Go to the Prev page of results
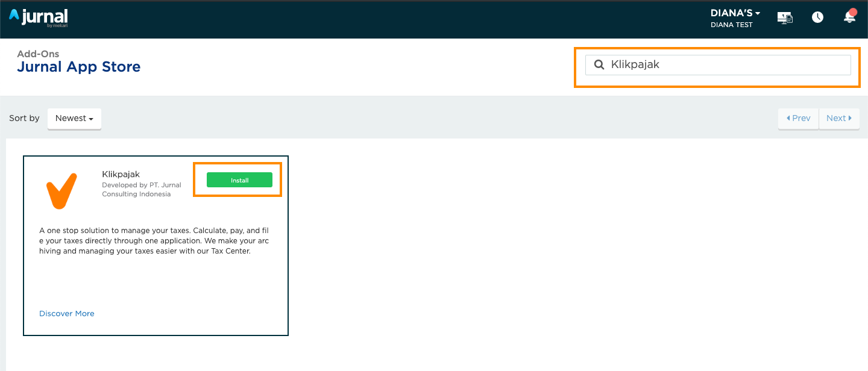Viewport: 868px width, 371px height. [x=798, y=119]
